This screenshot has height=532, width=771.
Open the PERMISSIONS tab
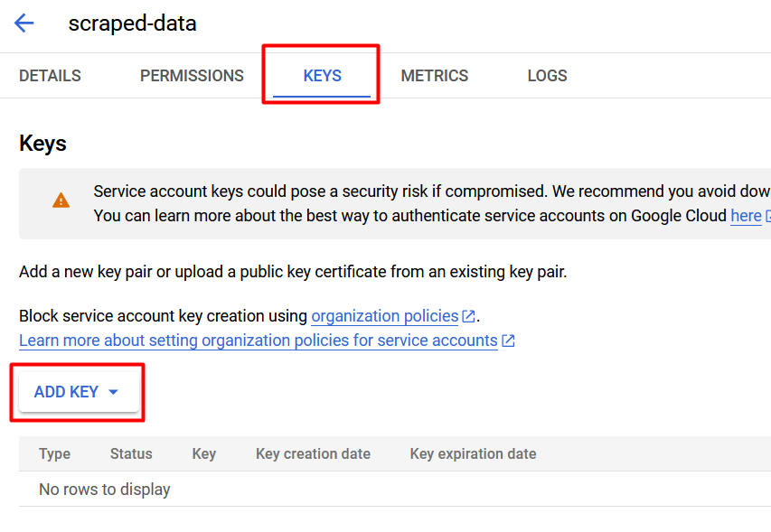pyautogui.click(x=192, y=76)
